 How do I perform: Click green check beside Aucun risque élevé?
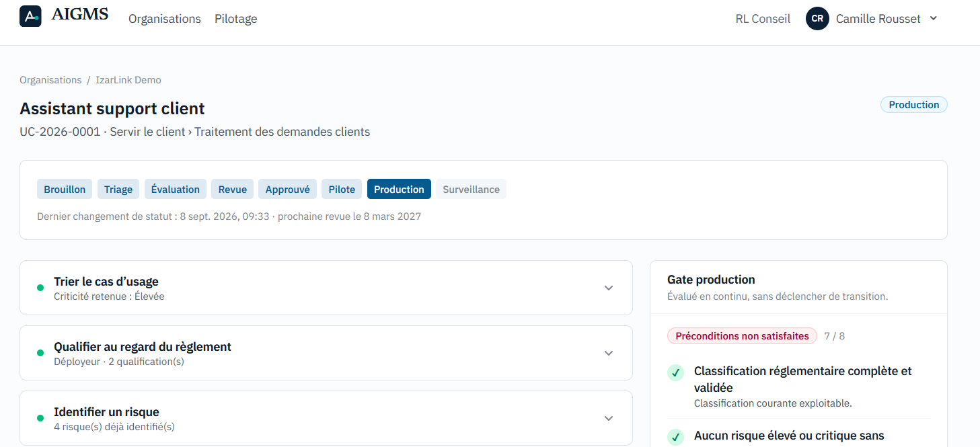[x=675, y=438]
